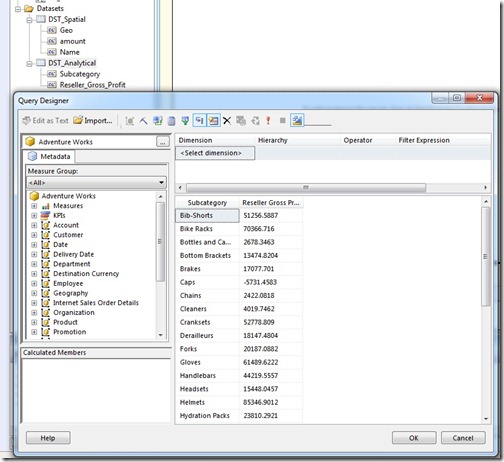Click the KPIs stoplight icon
Screen dimensions: 504x462
45,215
